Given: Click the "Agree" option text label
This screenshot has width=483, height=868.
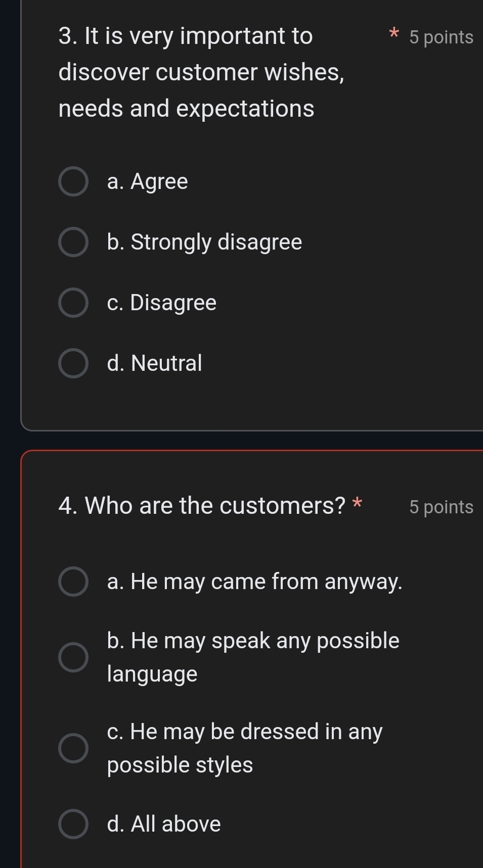Looking at the screenshot, I should click(148, 182).
